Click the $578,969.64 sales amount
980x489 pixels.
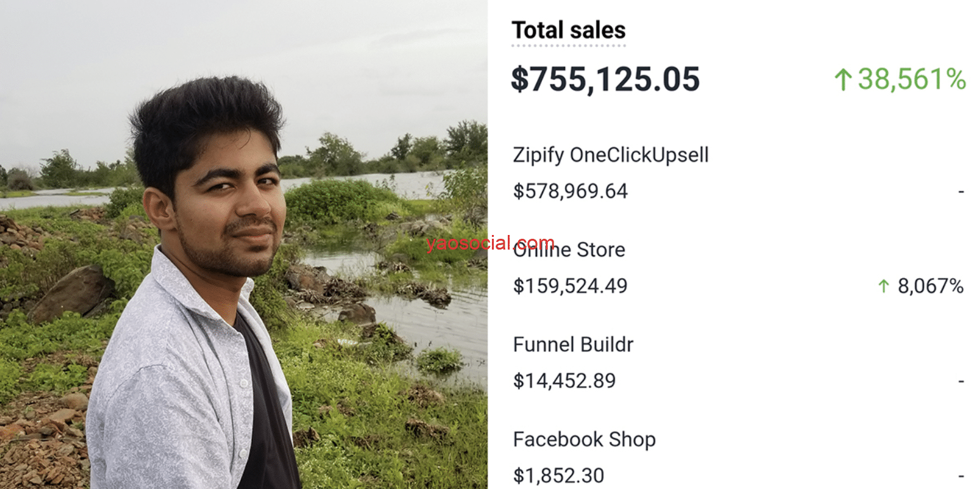click(570, 191)
